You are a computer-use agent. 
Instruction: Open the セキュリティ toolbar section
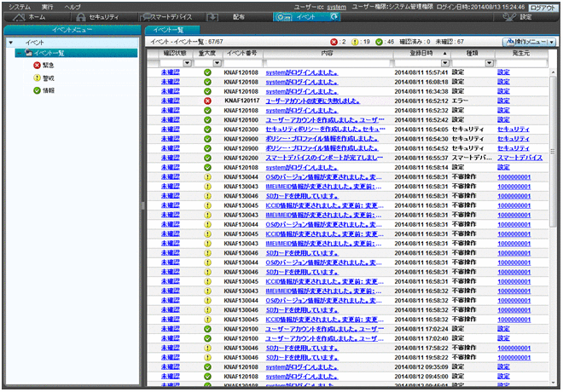(97, 17)
